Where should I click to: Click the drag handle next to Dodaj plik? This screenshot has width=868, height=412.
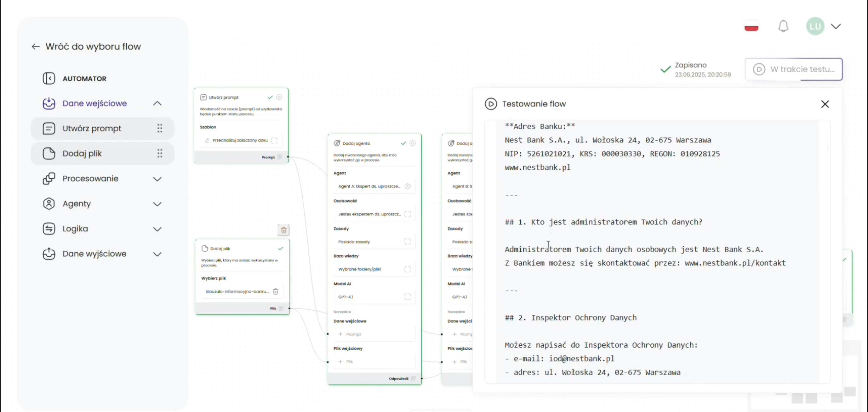tap(159, 153)
